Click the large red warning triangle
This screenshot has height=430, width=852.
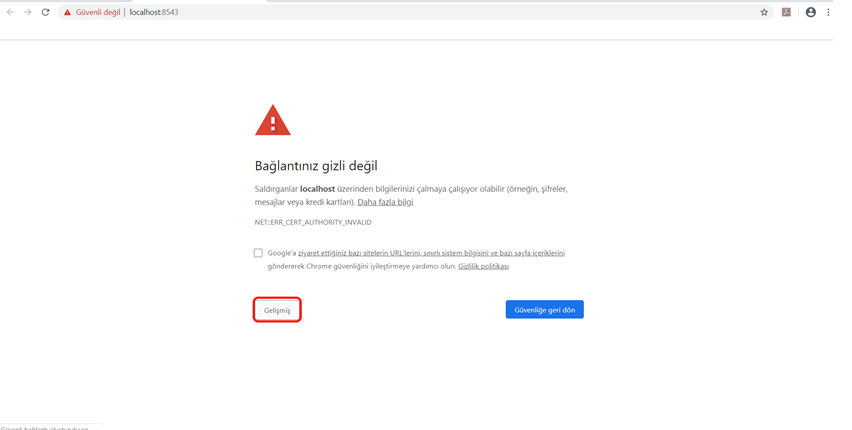coord(272,121)
